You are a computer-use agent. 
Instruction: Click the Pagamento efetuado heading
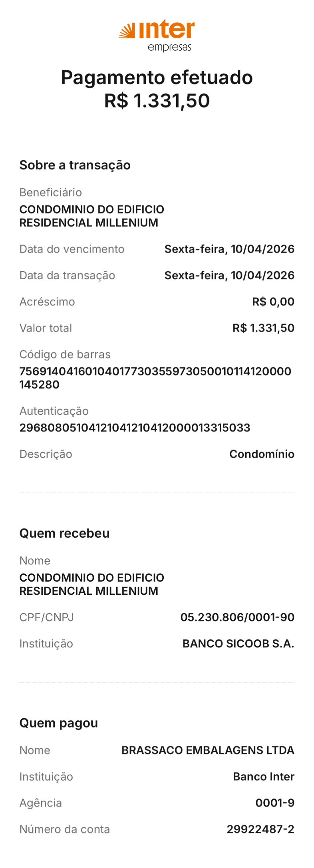point(157,77)
